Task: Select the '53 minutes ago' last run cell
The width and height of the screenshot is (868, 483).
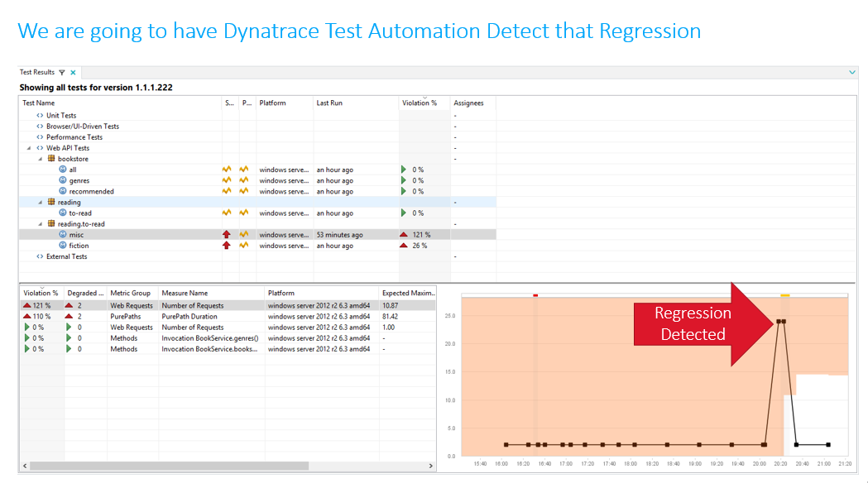Action: coord(356,235)
